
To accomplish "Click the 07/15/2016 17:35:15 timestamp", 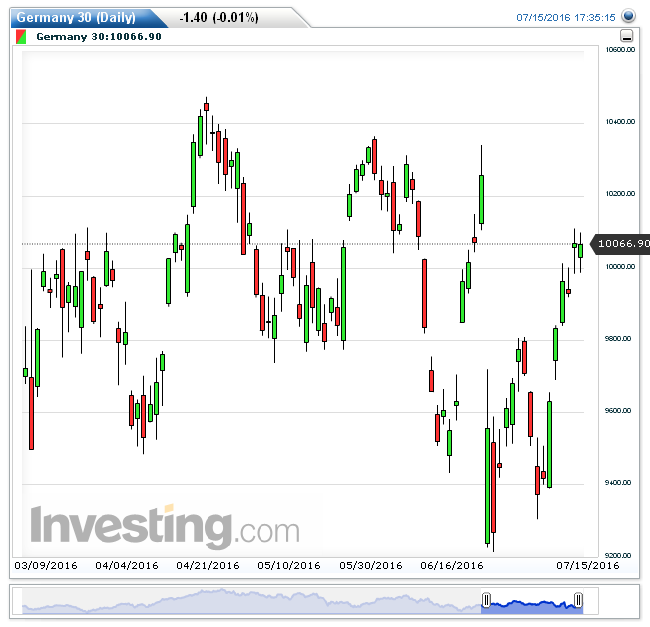I will 565,17.
